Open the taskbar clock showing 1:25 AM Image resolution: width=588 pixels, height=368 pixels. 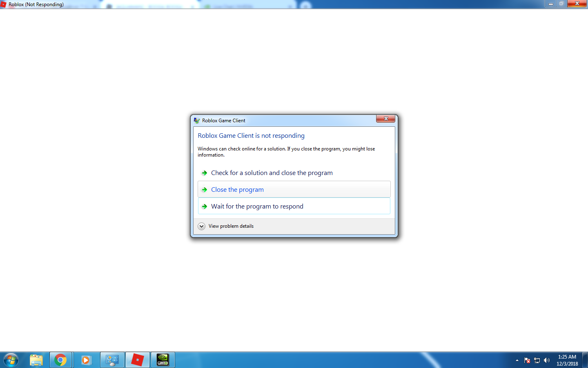tap(567, 360)
